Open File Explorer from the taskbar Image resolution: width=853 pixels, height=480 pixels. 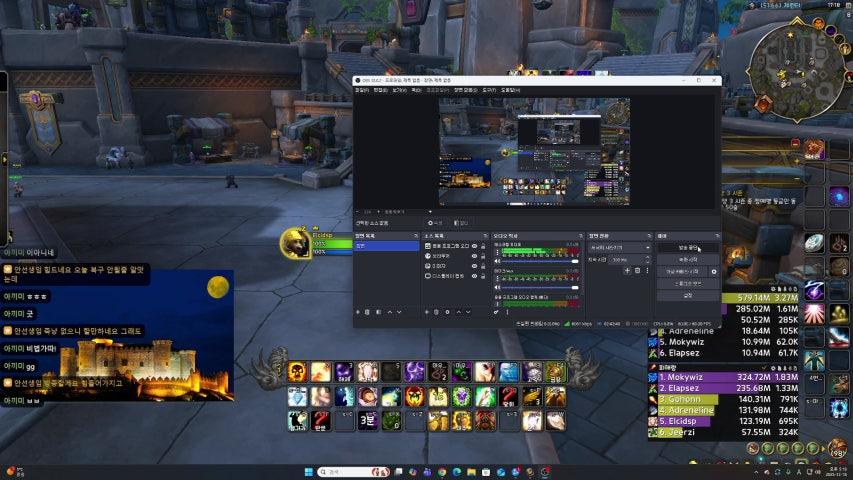pyautogui.click(x=472, y=472)
